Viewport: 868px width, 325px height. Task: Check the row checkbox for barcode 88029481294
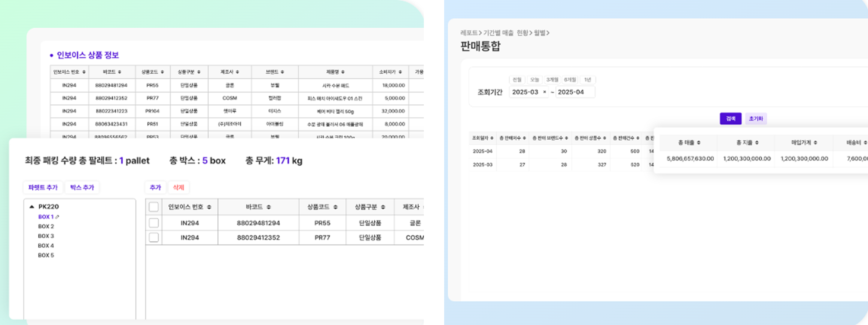(154, 223)
